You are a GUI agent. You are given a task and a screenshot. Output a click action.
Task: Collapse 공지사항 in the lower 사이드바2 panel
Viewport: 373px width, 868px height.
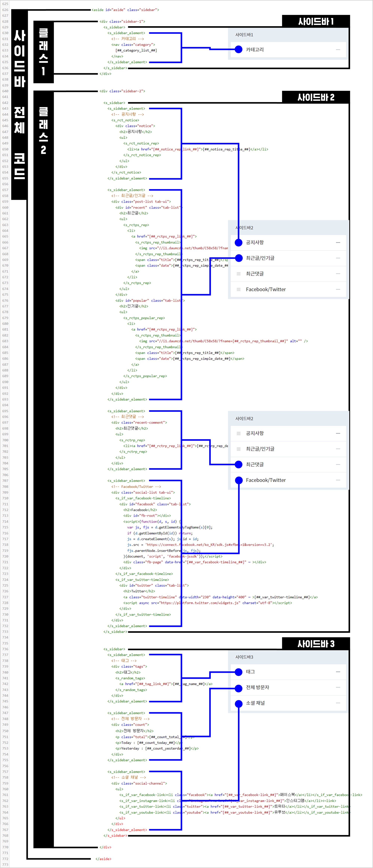(338, 433)
